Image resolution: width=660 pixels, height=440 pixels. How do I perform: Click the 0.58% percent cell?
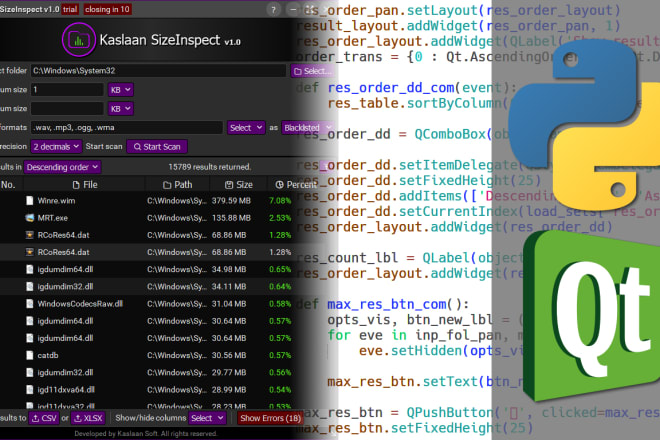point(280,304)
